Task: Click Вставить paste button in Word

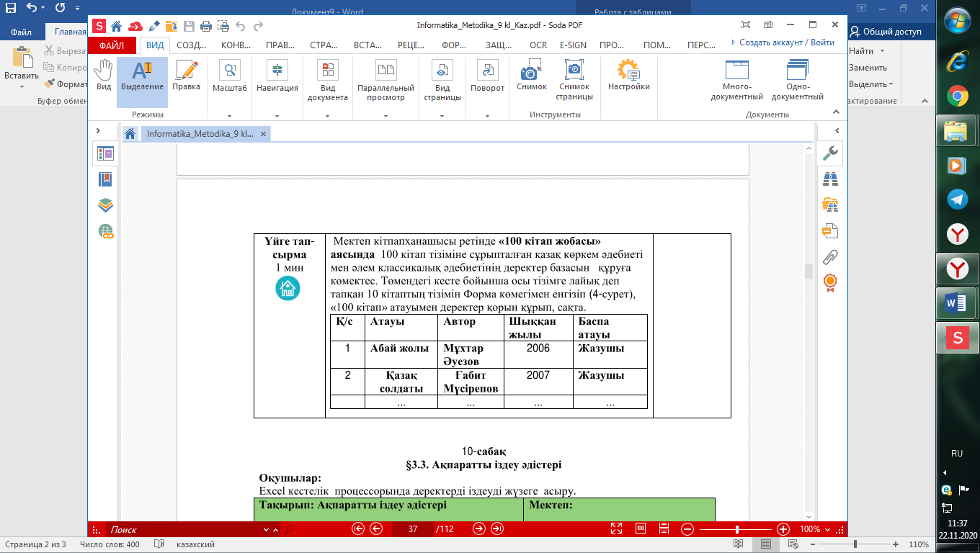Action: pyautogui.click(x=22, y=67)
